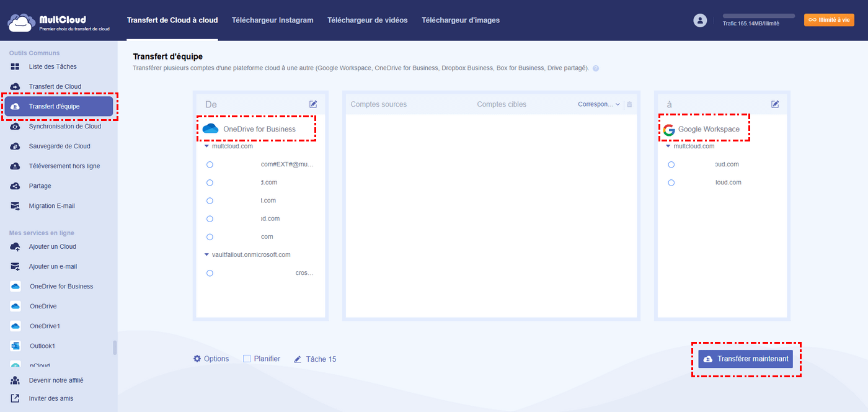The width and height of the screenshot is (868, 412).
Task: Click the Comptes sources column header
Action: pyautogui.click(x=379, y=104)
